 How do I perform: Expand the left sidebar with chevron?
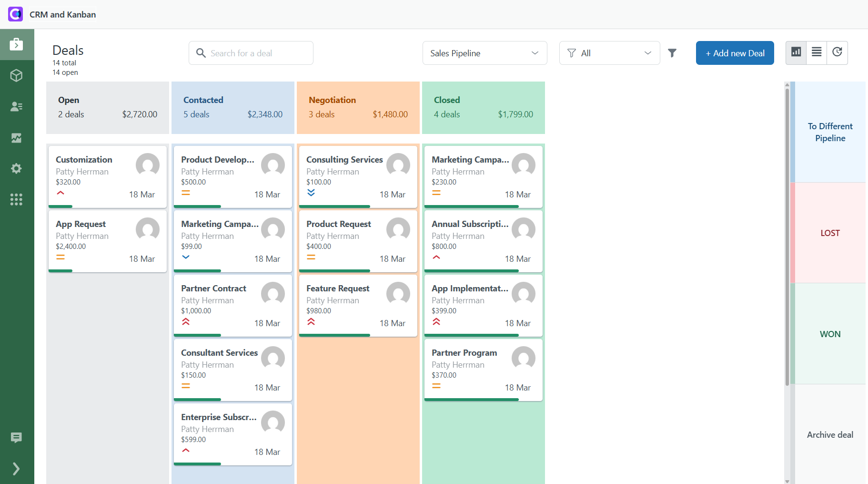[x=17, y=469]
